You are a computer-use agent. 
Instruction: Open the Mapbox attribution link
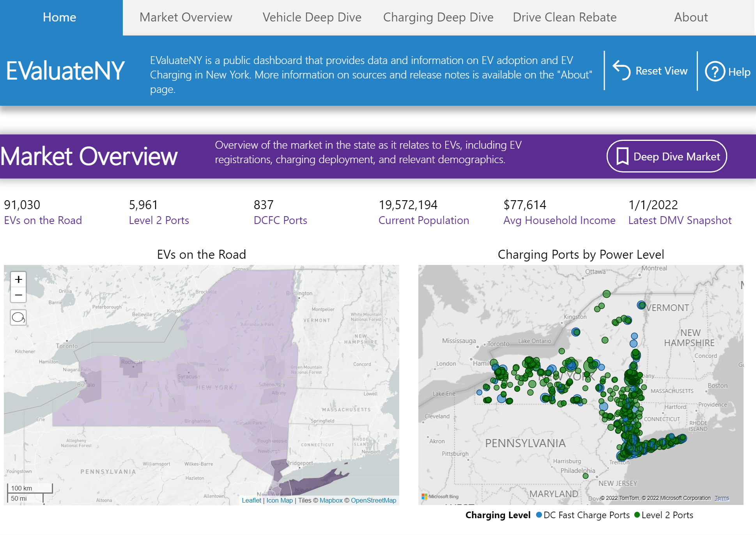pyautogui.click(x=331, y=500)
